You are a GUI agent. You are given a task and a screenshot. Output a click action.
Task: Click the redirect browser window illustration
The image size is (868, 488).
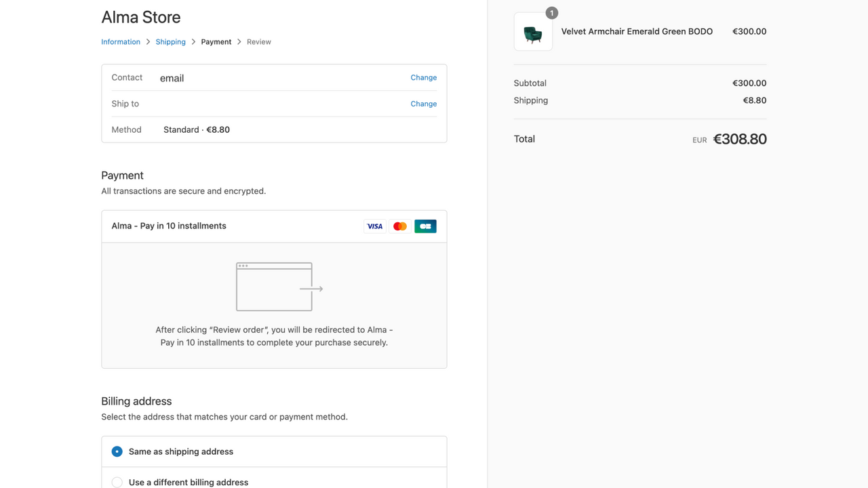tap(279, 287)
